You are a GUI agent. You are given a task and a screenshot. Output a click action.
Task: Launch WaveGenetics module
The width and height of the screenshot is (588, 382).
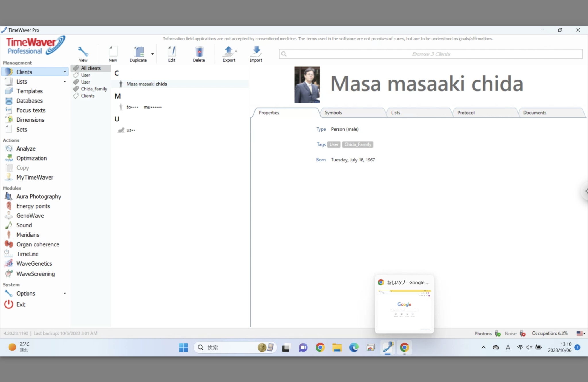[34, 264]
